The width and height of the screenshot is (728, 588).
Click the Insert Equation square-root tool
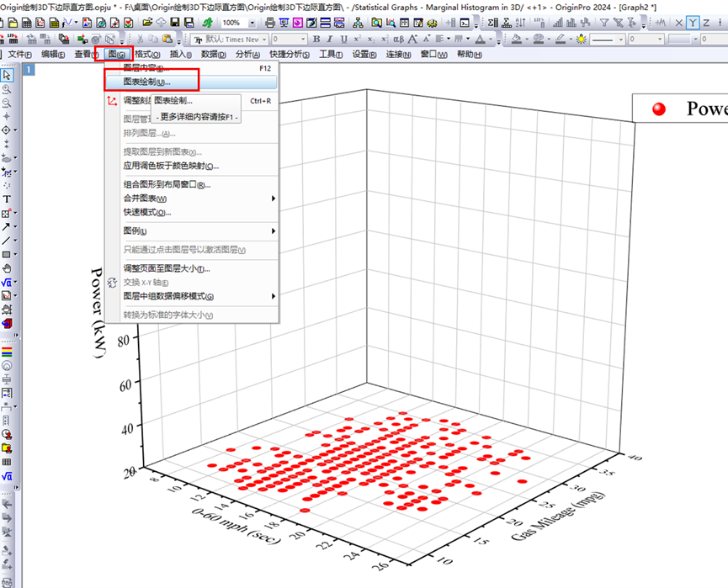coord(7,282)
